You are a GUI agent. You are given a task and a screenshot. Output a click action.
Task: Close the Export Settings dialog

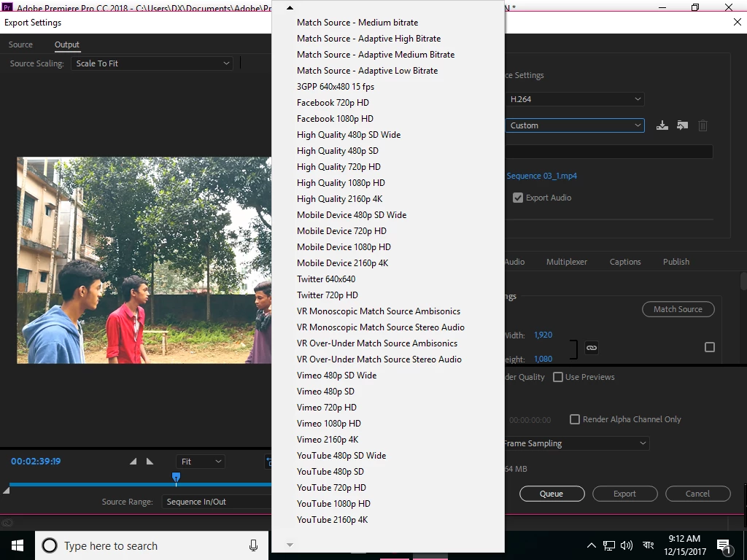(x=737, y=23)
